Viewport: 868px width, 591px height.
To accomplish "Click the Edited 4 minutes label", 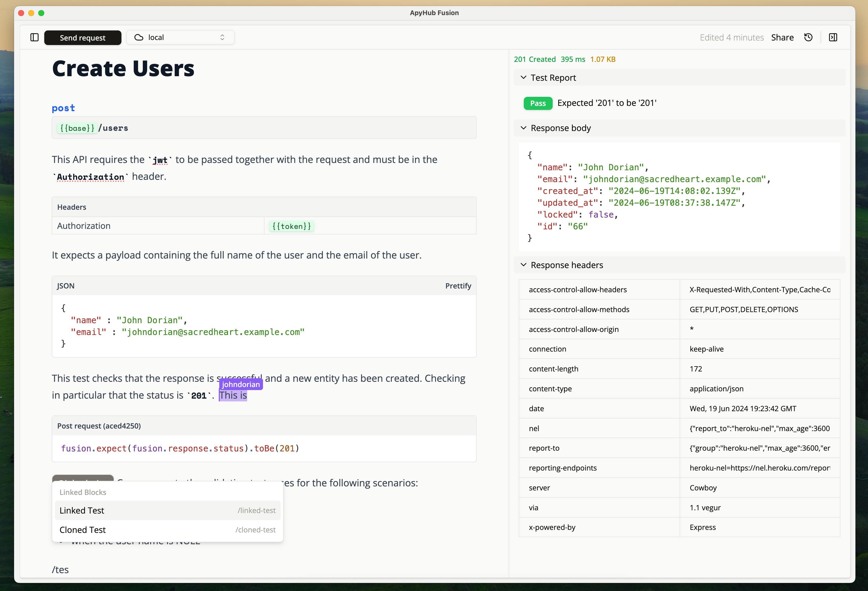I will point(732,37).
